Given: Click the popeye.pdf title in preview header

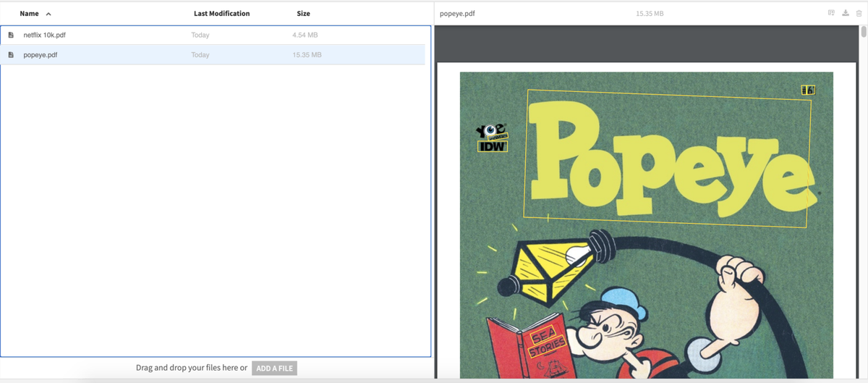Looking at the screenshot, I should point(457,14).
